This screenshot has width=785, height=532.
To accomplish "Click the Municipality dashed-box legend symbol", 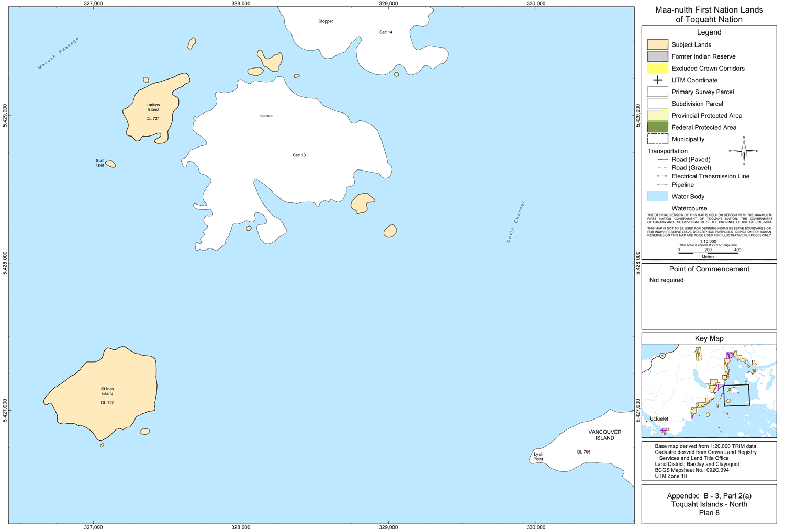I will [658, 139].
